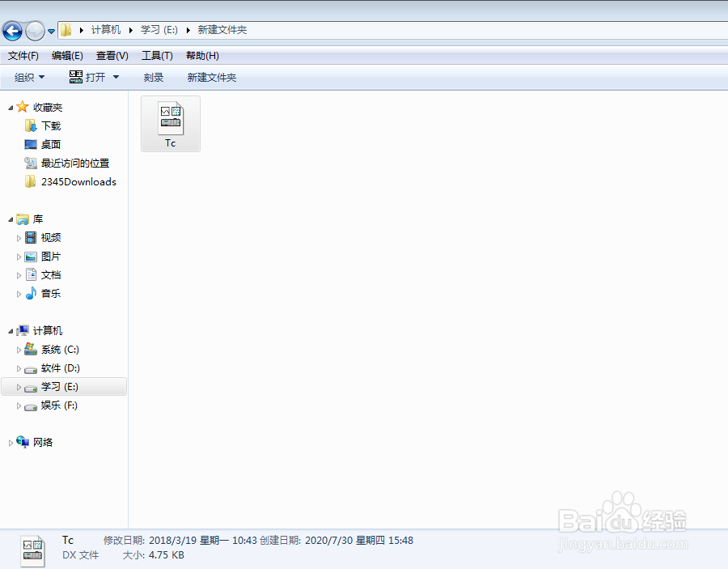Click 刻录 in the toolbar
The image size is (728, 569).
click(x=154, y=78)
